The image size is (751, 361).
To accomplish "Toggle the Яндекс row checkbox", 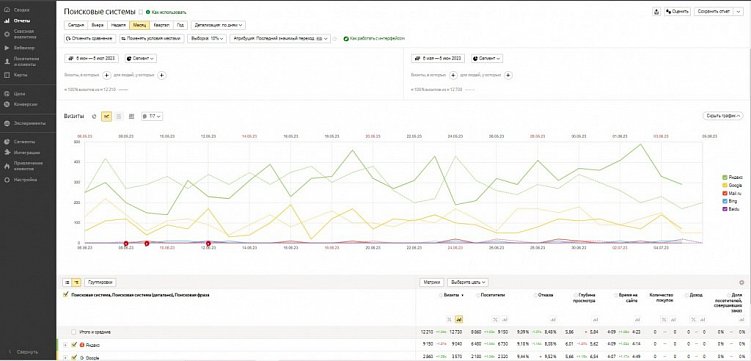I will click(x=73, y=344).
